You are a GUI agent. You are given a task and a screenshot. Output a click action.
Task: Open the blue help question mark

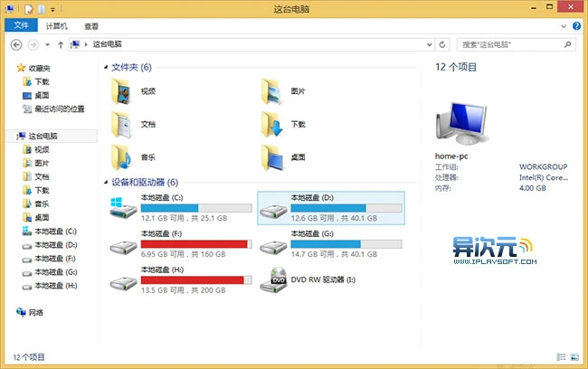click(576, 26)
